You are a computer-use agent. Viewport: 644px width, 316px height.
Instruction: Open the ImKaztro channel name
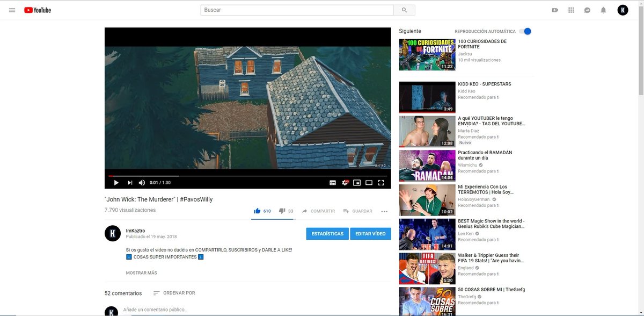135,231
